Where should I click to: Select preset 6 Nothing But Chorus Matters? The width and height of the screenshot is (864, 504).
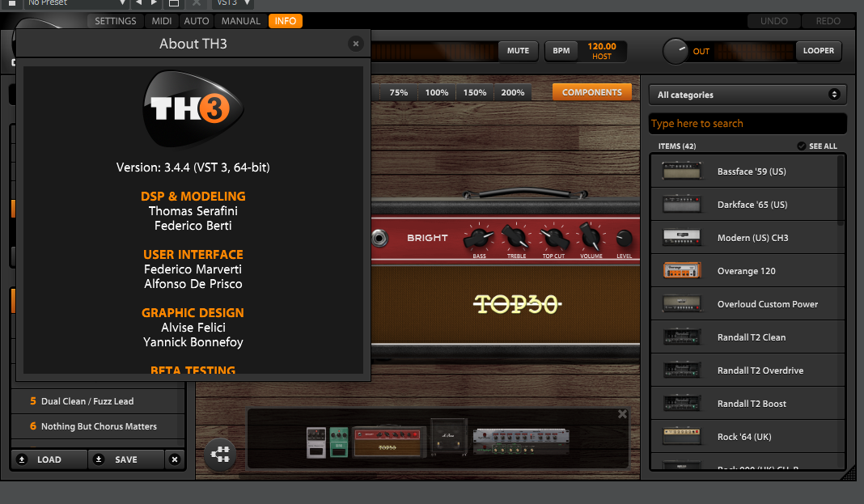[x=98, y=426]
